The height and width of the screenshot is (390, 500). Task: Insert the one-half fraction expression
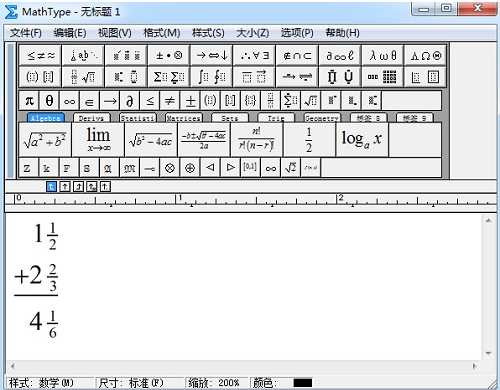[309, 140]
